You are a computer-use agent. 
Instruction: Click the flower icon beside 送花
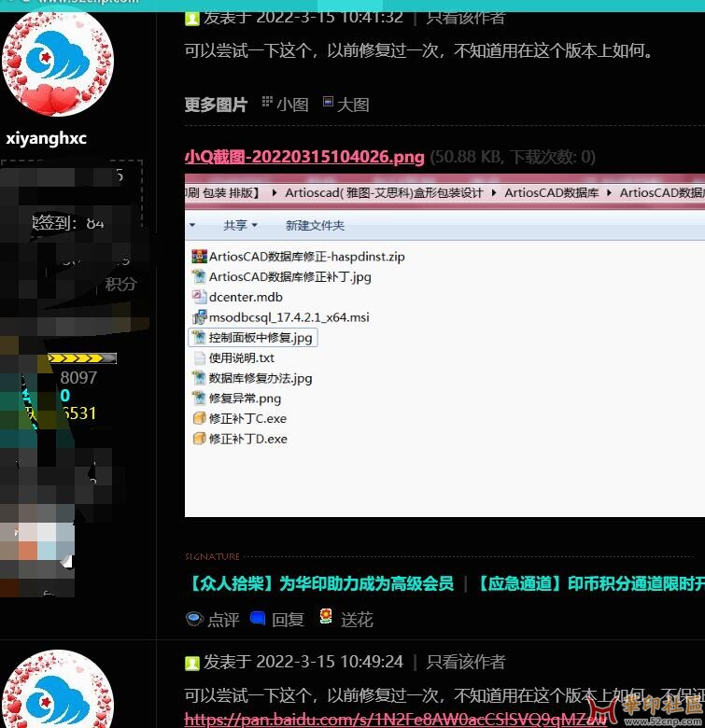click(326, 617)
